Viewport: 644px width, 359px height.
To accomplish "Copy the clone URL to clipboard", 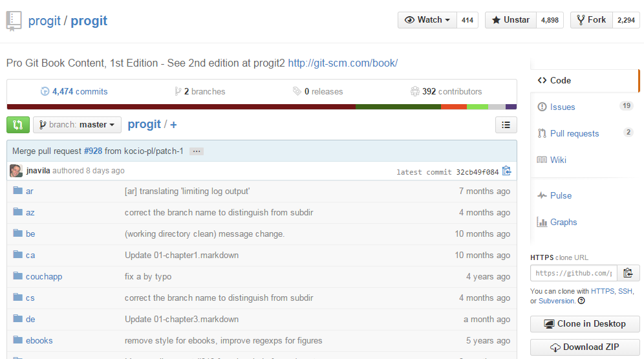I will [628, 273].
